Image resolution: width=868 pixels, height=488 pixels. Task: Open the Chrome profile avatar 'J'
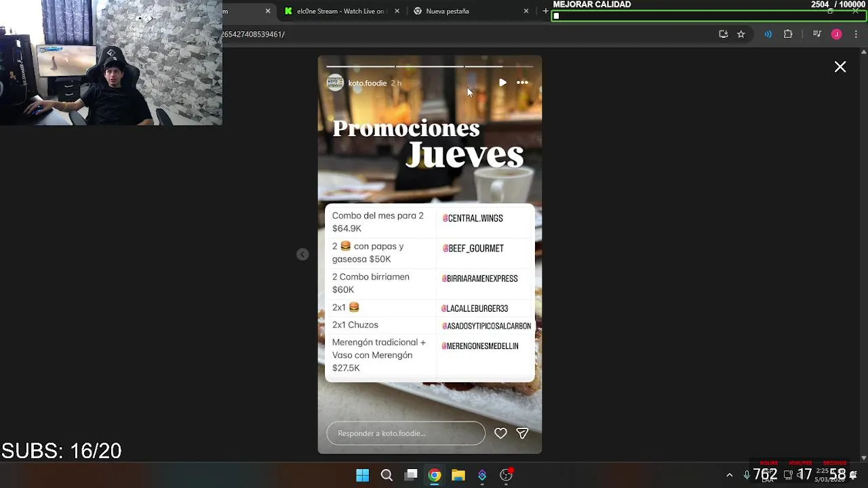[x=836, y=34]
